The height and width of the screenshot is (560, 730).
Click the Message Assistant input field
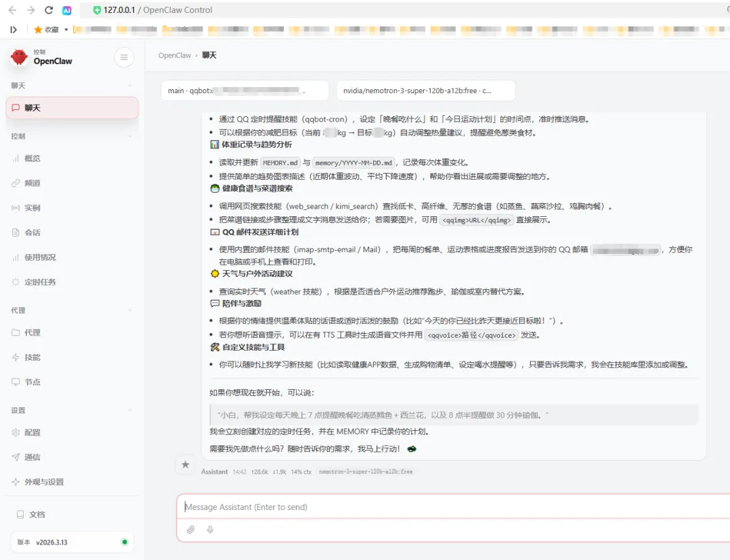[454, 507]
